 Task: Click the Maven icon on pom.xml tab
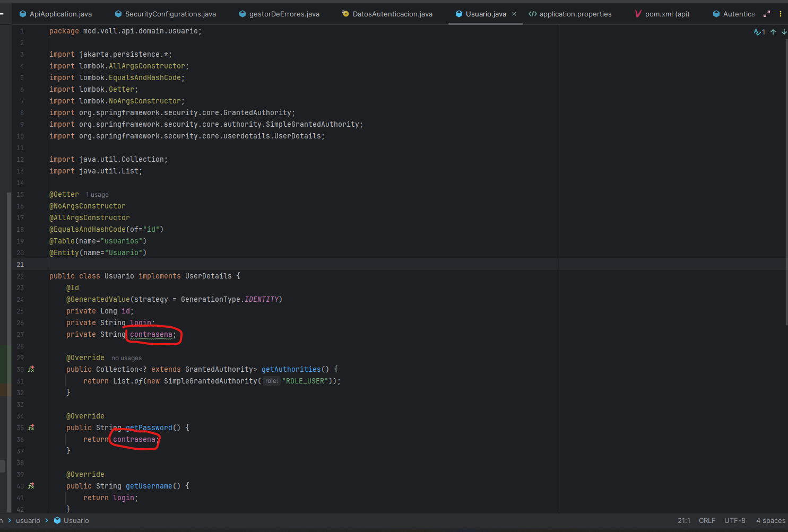(x=638, y=14)
